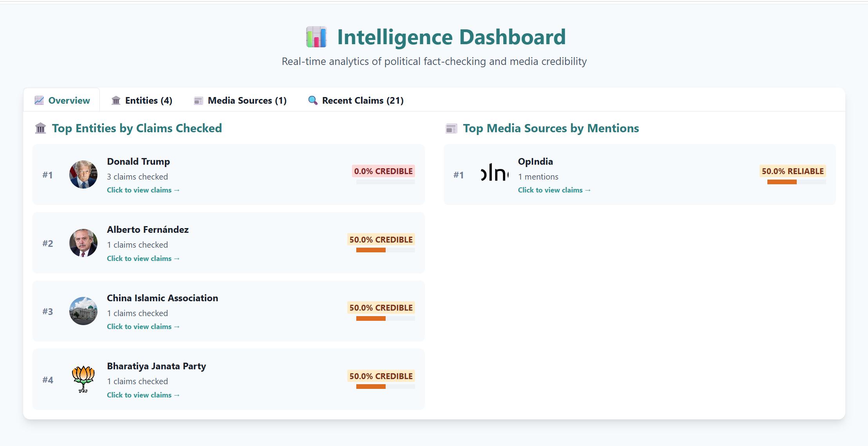
Task: Open the Recent Claims (21) tab
Action: click(x=356, y=101)
